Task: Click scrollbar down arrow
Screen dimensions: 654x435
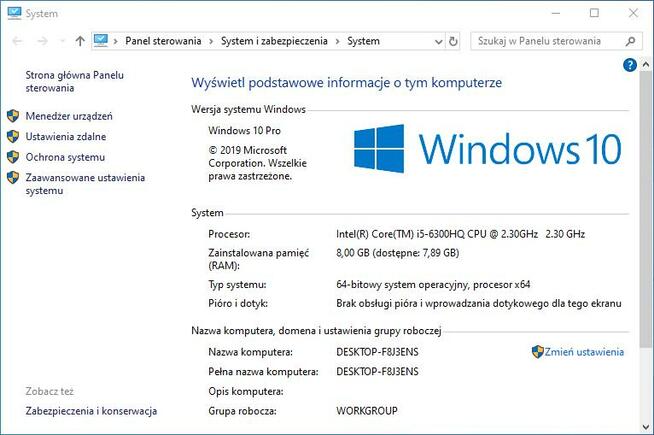Action: click(646, 427)
